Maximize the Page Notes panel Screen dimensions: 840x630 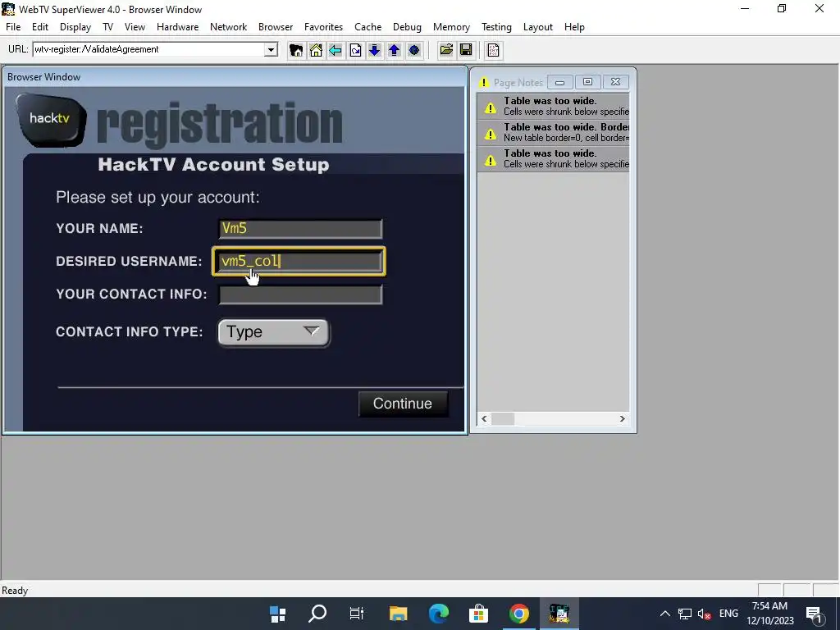tap(587, 82)
